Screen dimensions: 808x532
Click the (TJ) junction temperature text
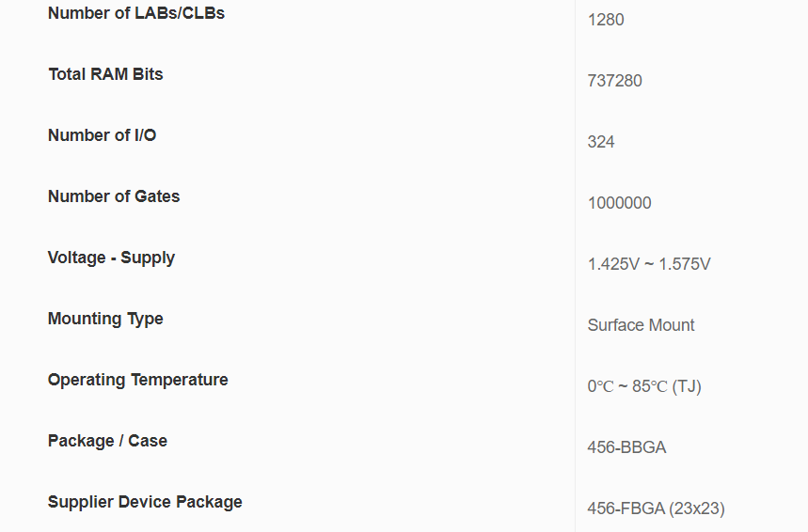pos(687,386)
